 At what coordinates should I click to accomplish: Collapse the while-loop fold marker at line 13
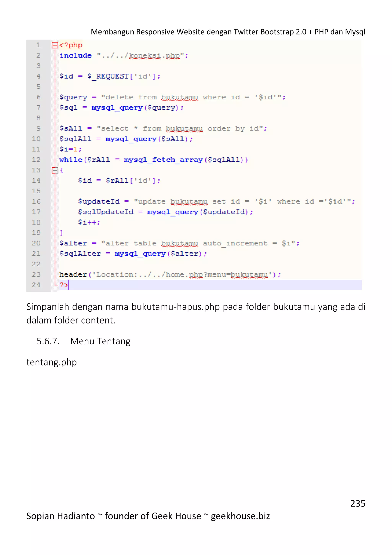[x=55, y=170]
